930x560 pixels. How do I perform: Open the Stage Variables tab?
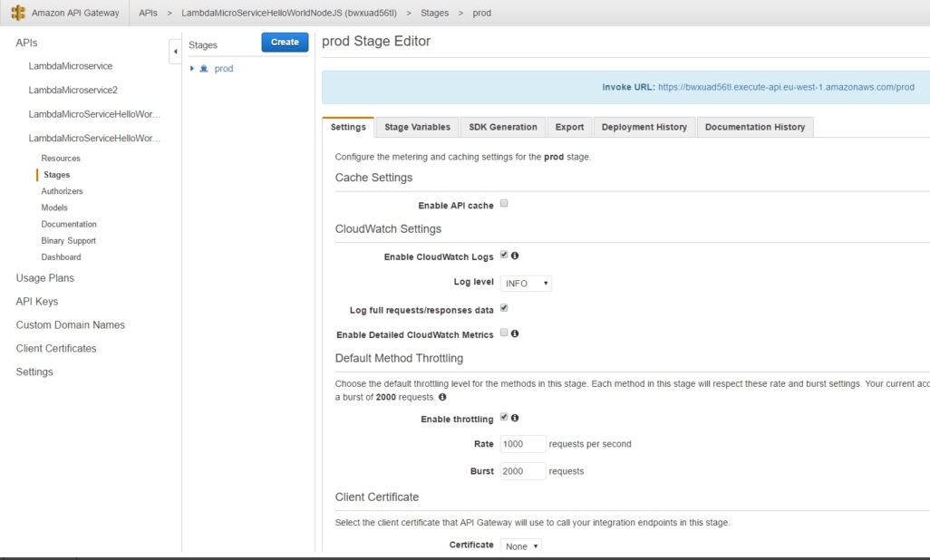417,127
